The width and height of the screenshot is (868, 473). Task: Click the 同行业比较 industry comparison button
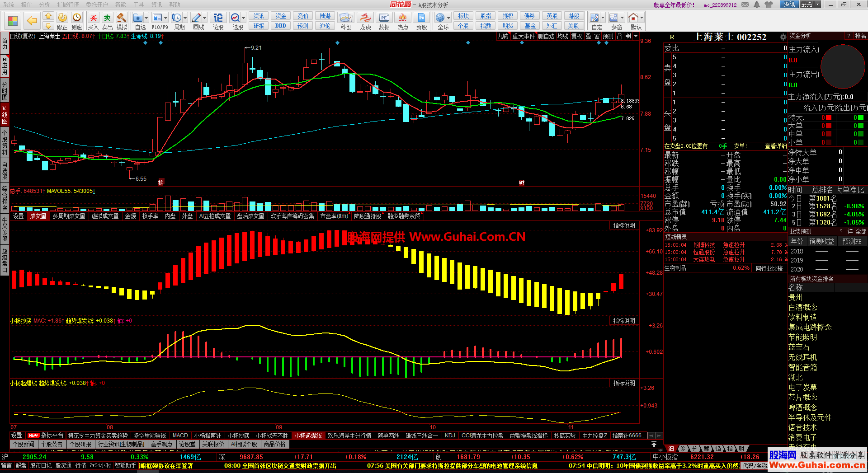(769, 268)
